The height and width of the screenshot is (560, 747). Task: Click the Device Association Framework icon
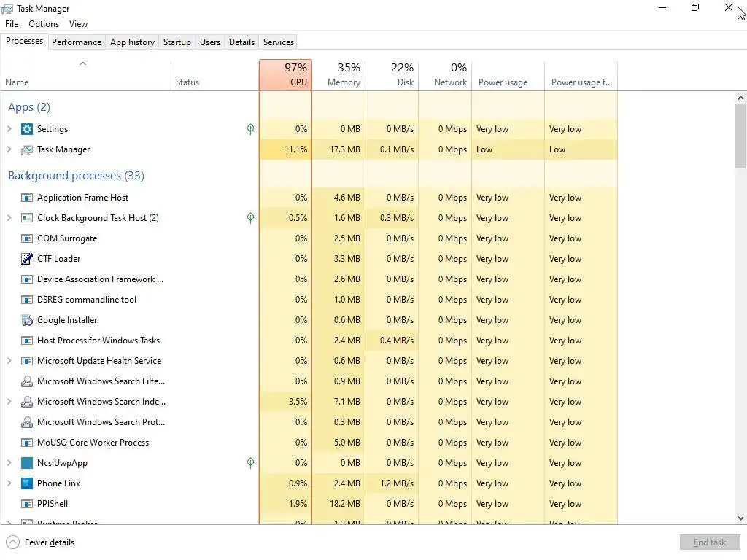point(27,279)
